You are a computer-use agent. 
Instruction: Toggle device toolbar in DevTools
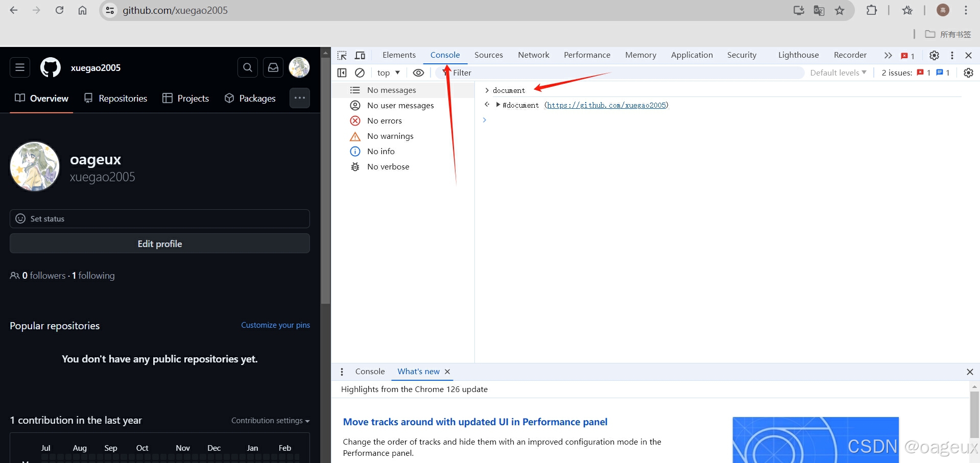360,55
